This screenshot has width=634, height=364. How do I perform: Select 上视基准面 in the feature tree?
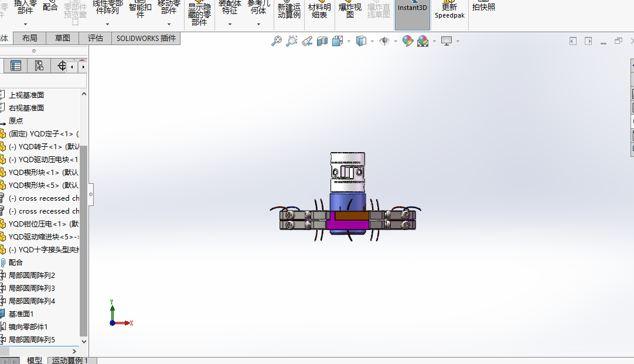26,95
